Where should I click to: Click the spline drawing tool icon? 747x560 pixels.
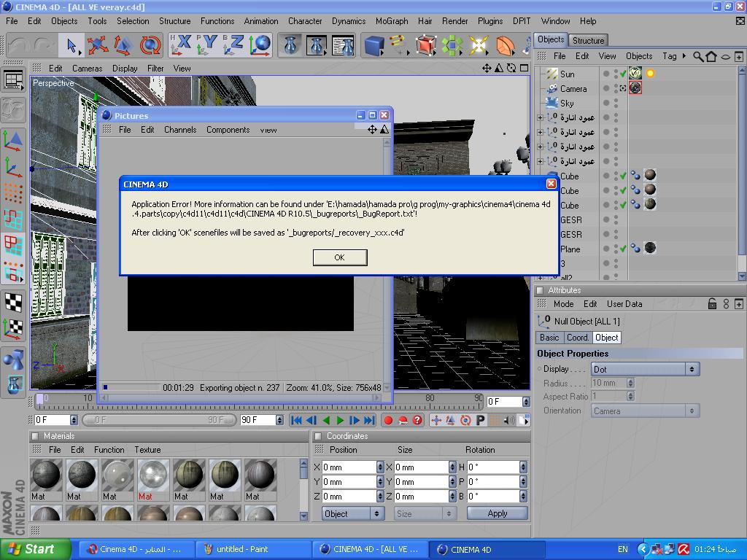400,46
